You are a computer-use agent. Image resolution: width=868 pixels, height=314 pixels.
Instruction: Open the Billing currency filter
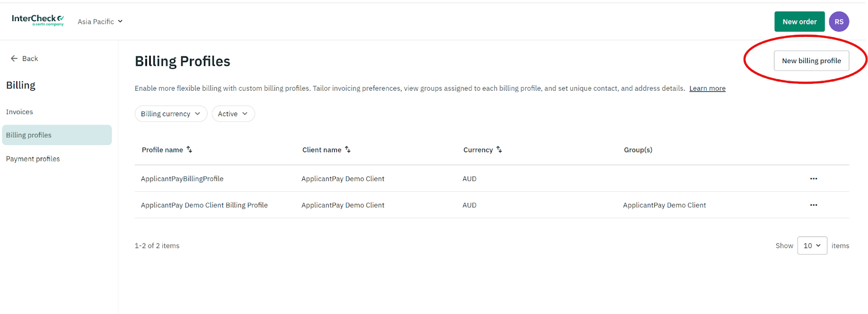pyautogui.click(x=171, y=114)
